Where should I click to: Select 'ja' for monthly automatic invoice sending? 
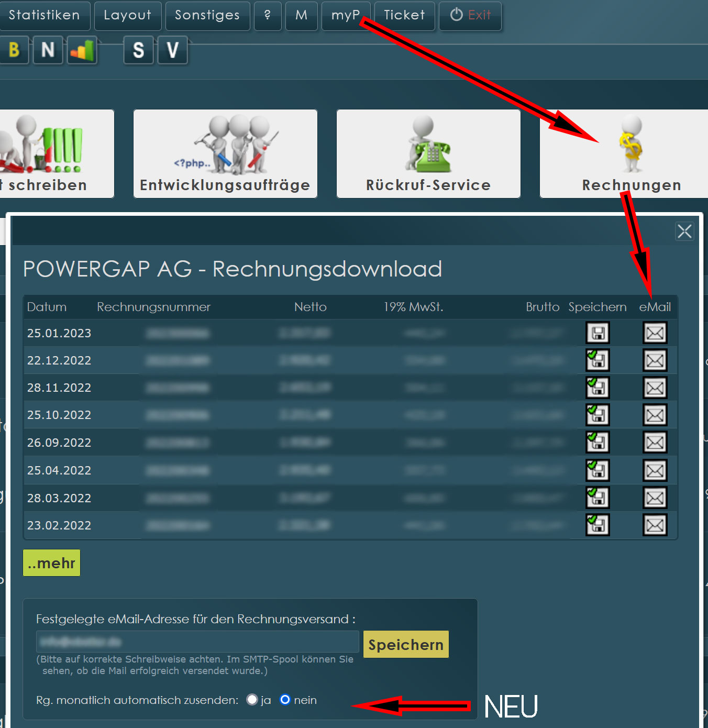coord(252,700)
